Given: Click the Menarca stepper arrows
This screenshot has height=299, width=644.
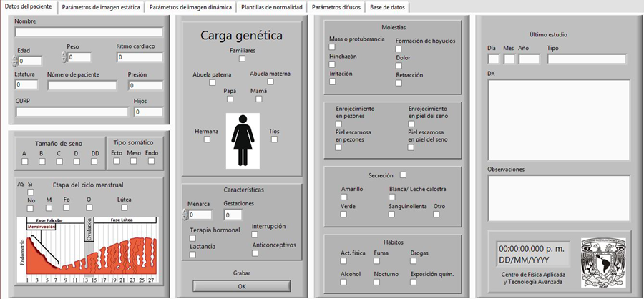Looking at the screenshot, I should click(x=189, y=215).
